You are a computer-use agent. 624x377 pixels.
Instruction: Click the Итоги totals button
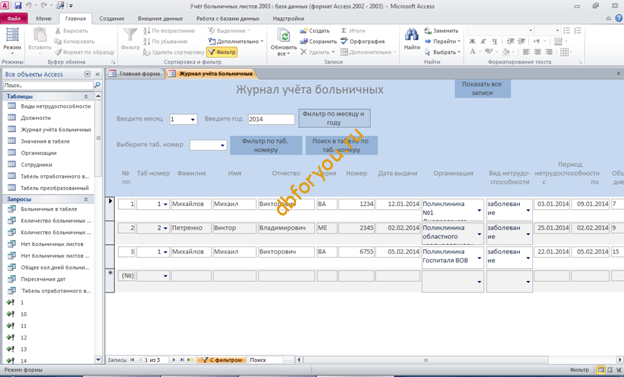point(353,31)
